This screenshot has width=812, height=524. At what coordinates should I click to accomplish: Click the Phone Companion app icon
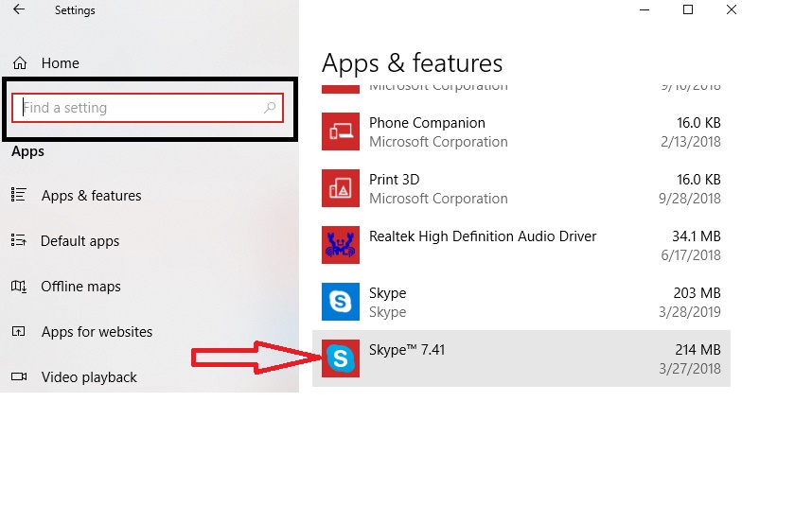point(340,132)
